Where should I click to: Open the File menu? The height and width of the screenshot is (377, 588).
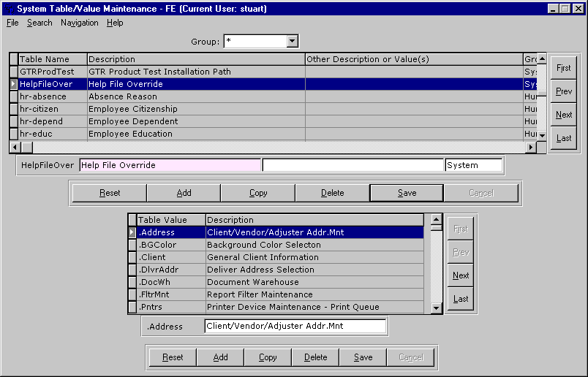click(x=12, y=23)
